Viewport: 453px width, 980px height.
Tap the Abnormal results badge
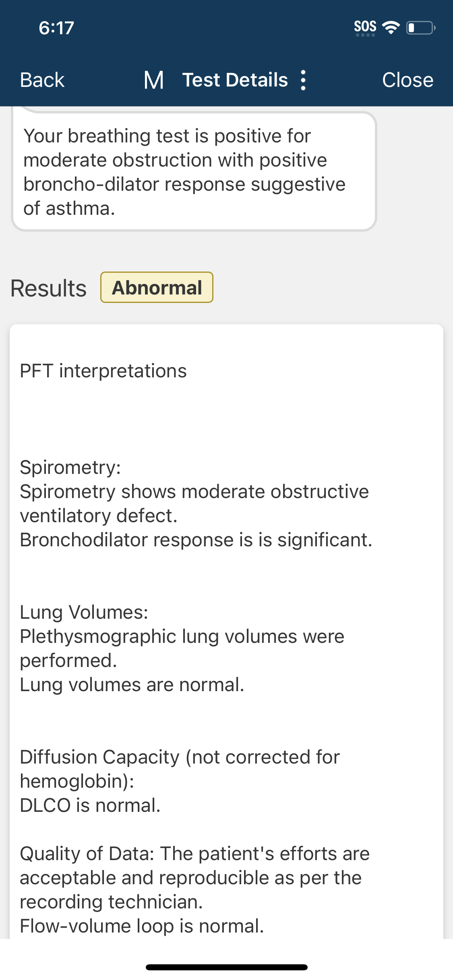(x=157, y=288)
